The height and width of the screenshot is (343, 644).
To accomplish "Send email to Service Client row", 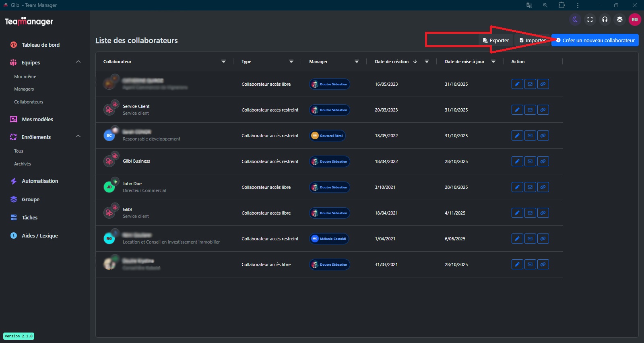I will 530,110.
